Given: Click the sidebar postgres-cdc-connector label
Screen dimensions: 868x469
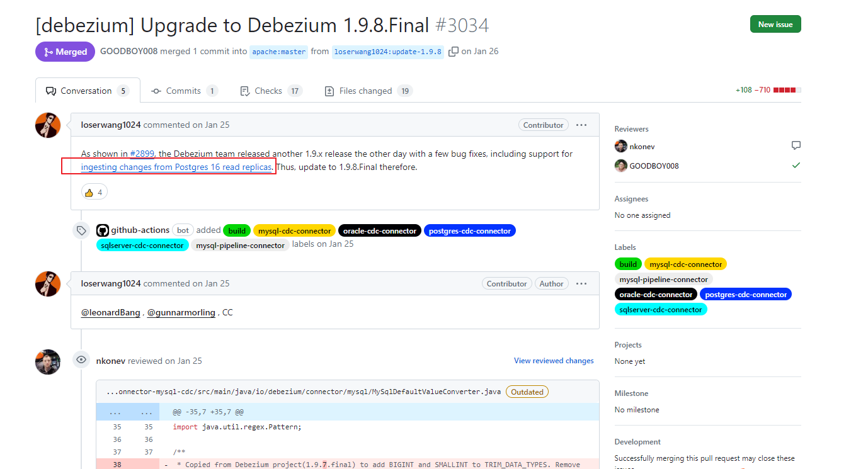Looking at the screenshot, I should [x=746, y=294].
